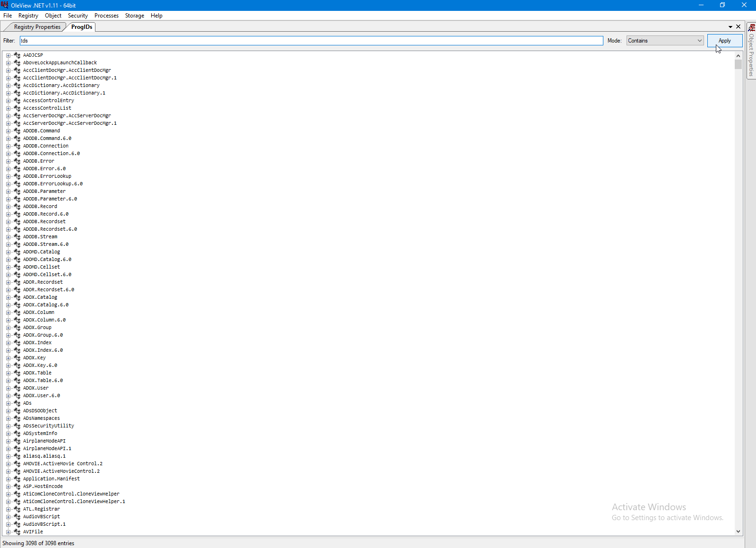
Task: Open the Object menu
Action: pos(53,16)
